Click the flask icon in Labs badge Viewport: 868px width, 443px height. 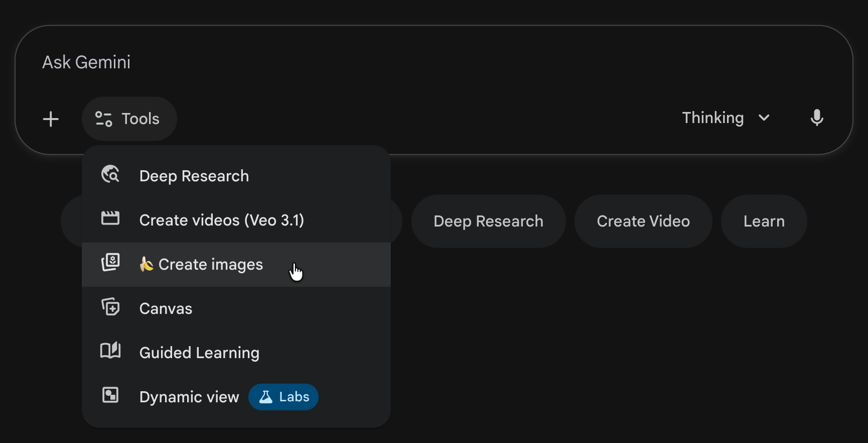point(265,397)
